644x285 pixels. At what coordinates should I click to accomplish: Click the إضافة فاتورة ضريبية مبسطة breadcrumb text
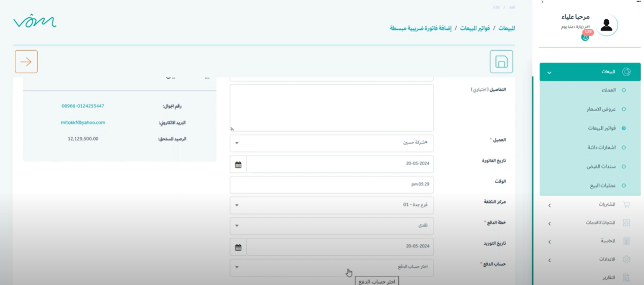(421, 28)
